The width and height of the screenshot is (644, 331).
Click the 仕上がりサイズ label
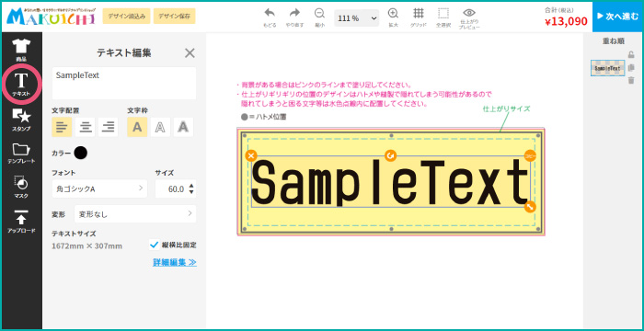pyautogui.click(x=506, y=108)
